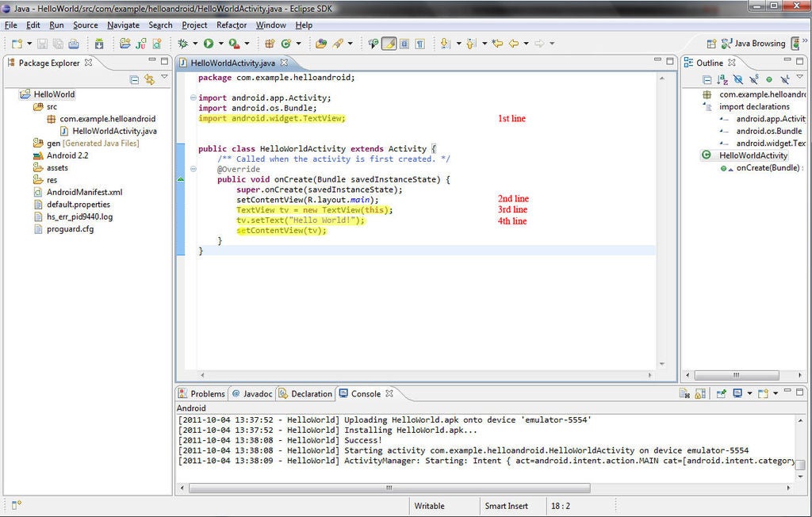Click the Debug bug icon
This screenshot has width=812, height=517.
pyautogui.click(x=183, y=44)
